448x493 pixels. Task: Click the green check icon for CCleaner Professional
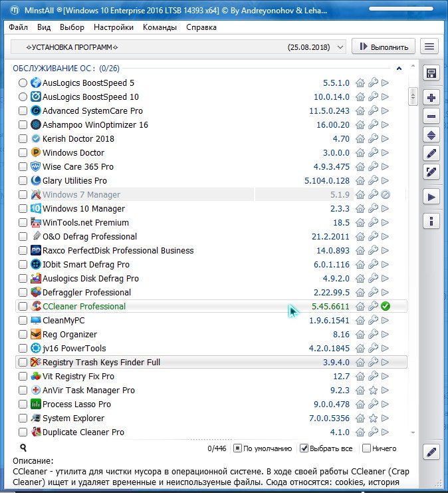click(385, 306)
